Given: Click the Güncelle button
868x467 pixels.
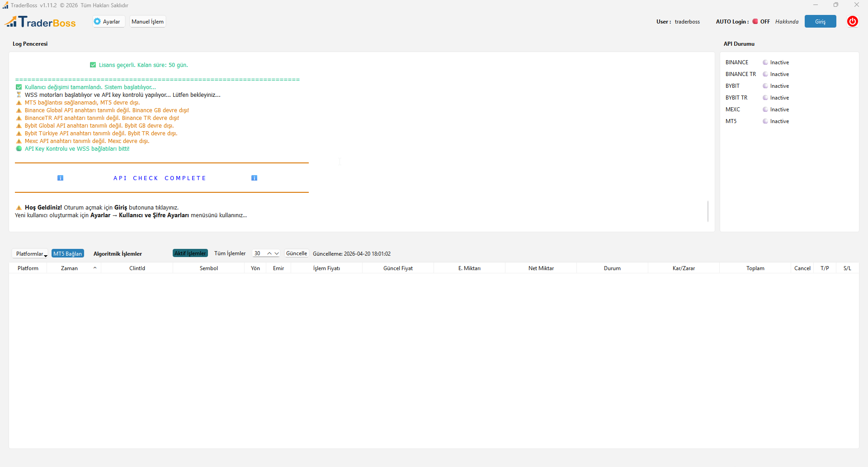Looking at the screenshot, I should point(297,253).
